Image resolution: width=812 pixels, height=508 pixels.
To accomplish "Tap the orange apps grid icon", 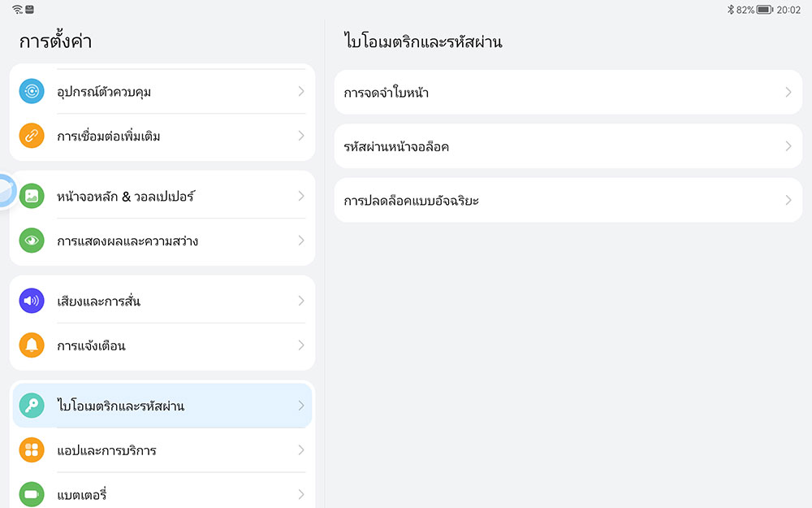I will tap(32, 450).
